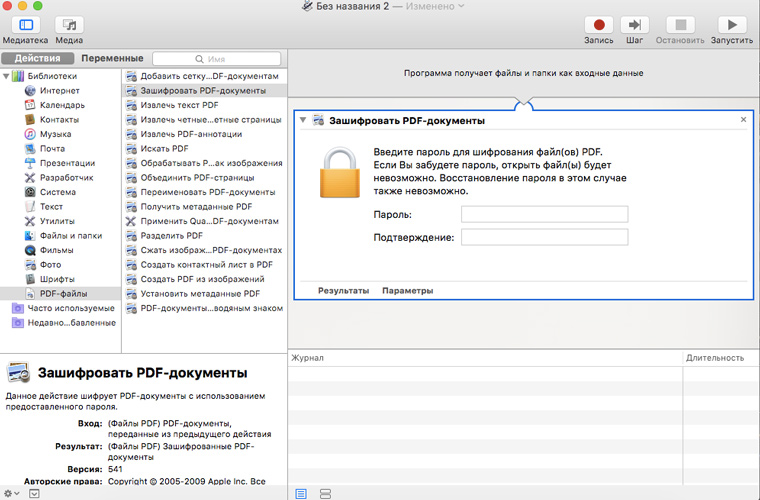Select the Утилиты category
This screenshot has width=760, height=500.
click(x=57, y=221)
